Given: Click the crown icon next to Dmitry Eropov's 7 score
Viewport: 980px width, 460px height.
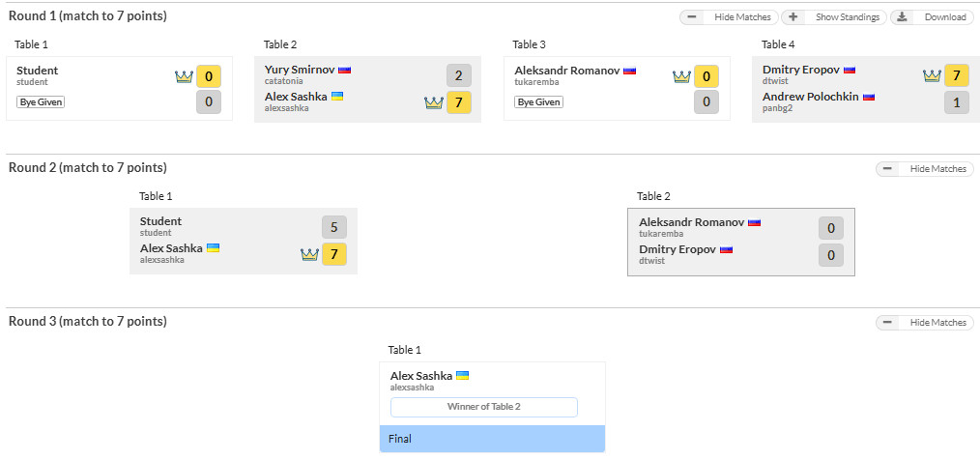Looking at the screenshot, I should (932, 76).
